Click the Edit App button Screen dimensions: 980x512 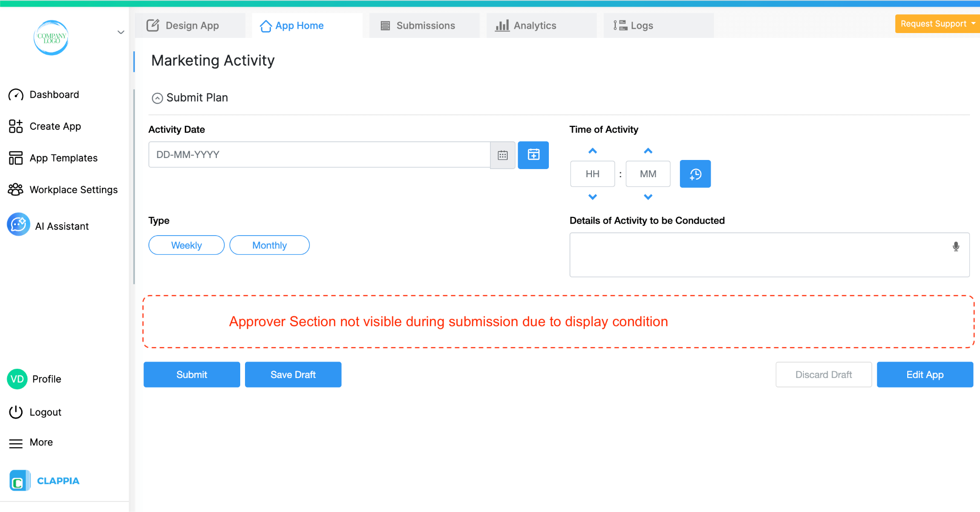point(924,375)
